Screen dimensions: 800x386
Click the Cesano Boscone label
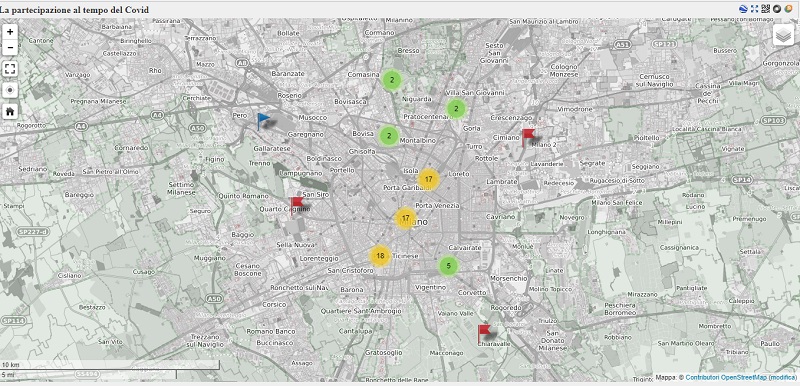point(247,270)
